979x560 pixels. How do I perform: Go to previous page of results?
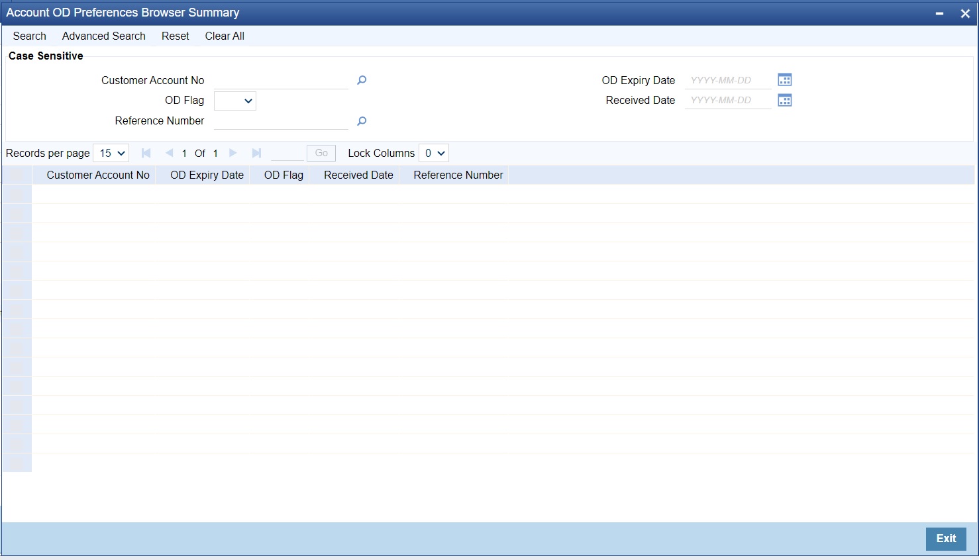tap(169, 153)
